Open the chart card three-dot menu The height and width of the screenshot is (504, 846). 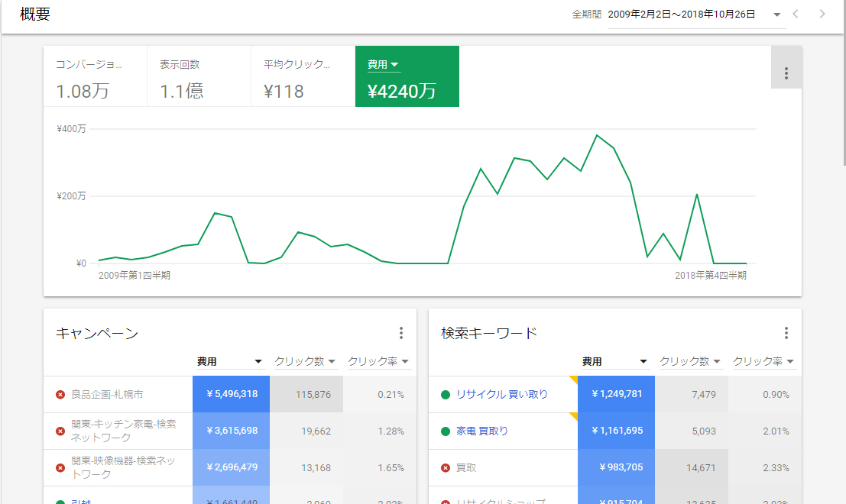click(x=786, y=73)
